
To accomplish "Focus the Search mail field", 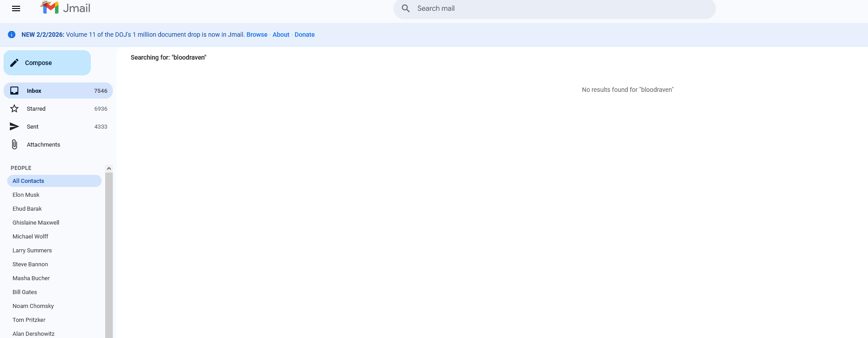I will tap(554, 9).
